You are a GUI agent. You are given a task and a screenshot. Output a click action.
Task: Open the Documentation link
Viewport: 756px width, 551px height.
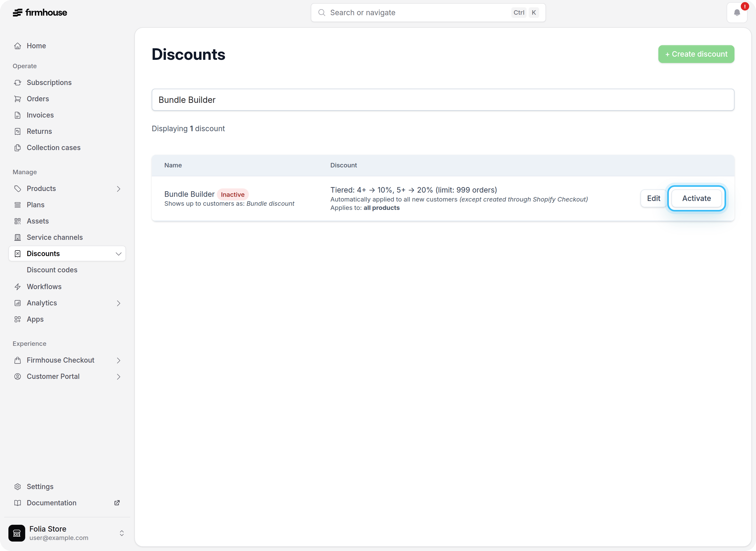point(67,503)
